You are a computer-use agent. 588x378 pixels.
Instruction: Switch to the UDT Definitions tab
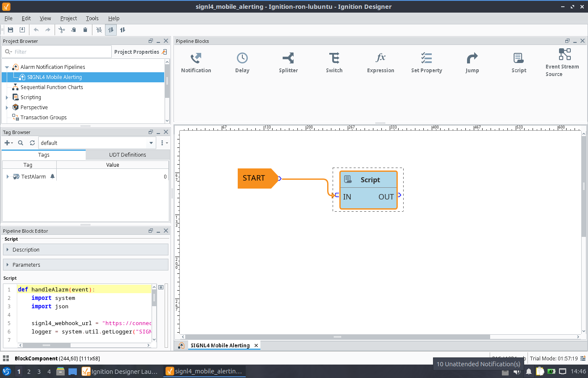128,155
